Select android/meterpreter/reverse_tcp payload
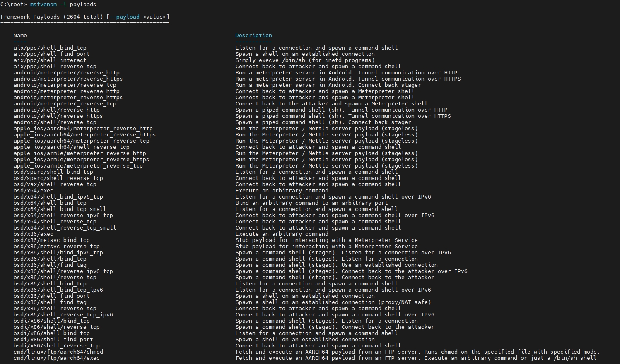The image size is (620, 364). pos(65,85)
